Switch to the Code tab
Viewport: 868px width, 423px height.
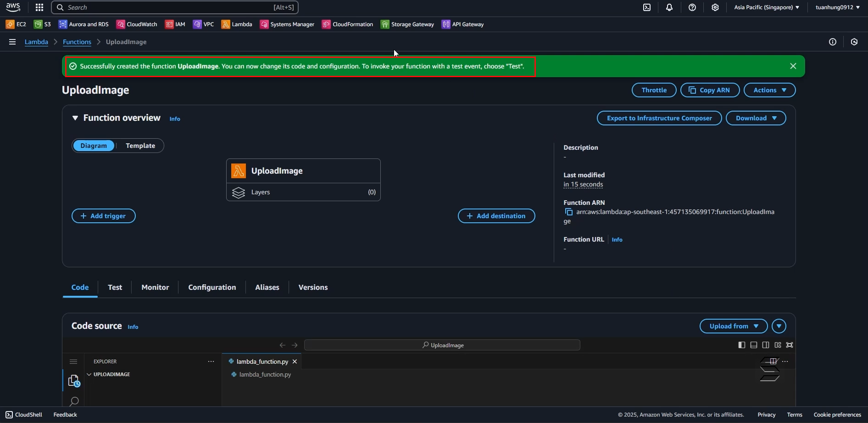pos(80,288)
